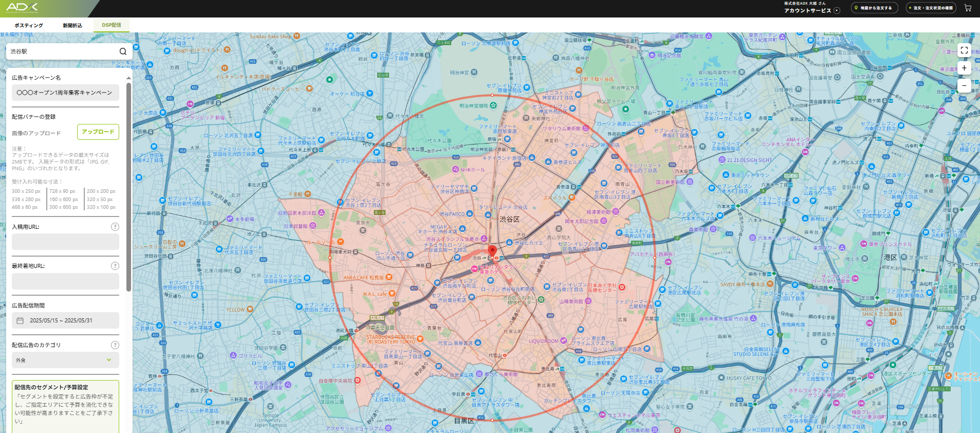Image resolution: width=980 pixels, height=433 pixels.
Task: Click the アップロード button
Action: pos(98,132)
